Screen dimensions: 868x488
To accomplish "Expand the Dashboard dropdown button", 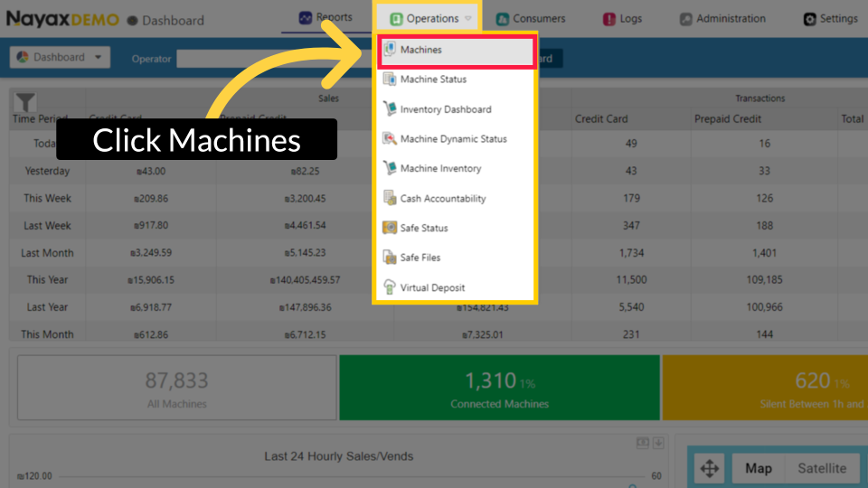I will 60,58.
